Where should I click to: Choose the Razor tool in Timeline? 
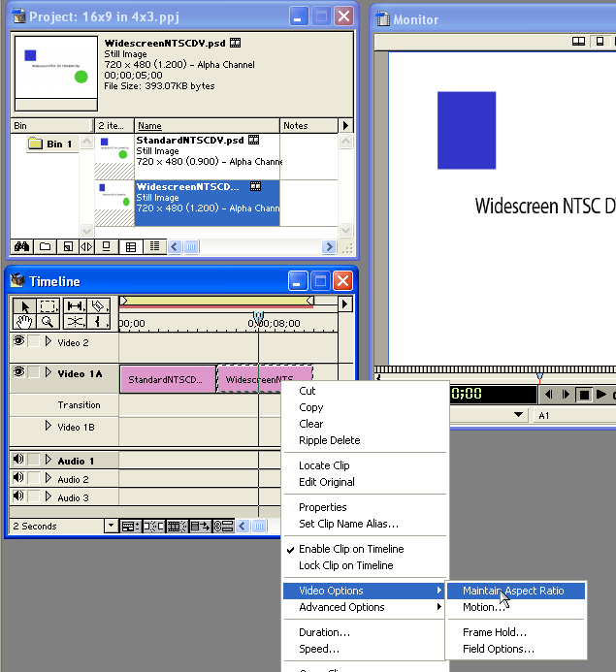(100, 305)
